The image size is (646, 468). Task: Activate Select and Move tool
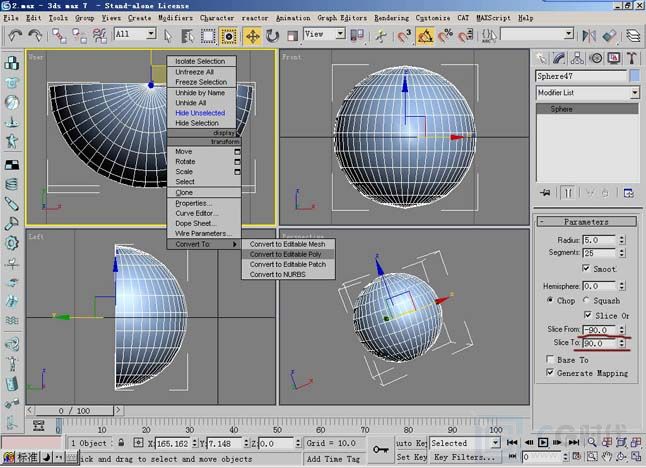[x=252, y=36]
